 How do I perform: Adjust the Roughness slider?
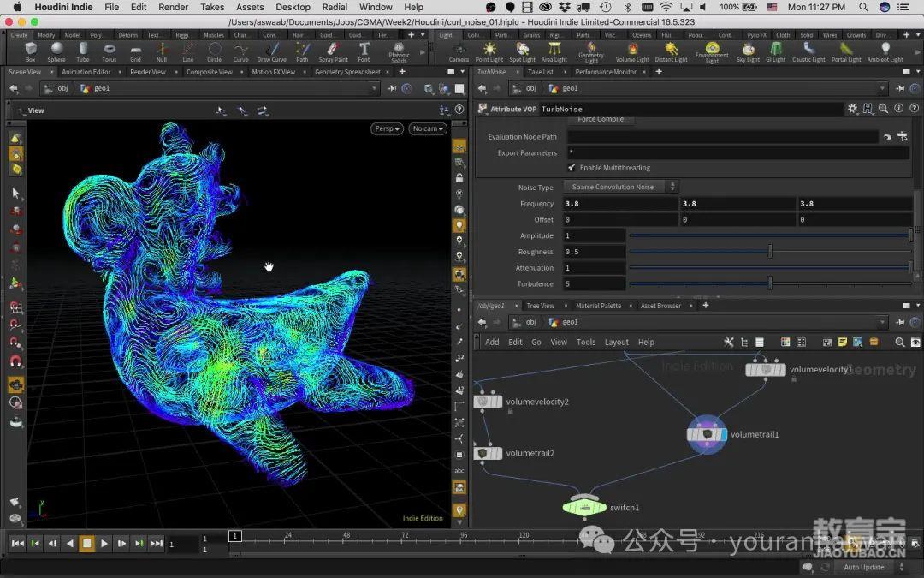point(770,252)
